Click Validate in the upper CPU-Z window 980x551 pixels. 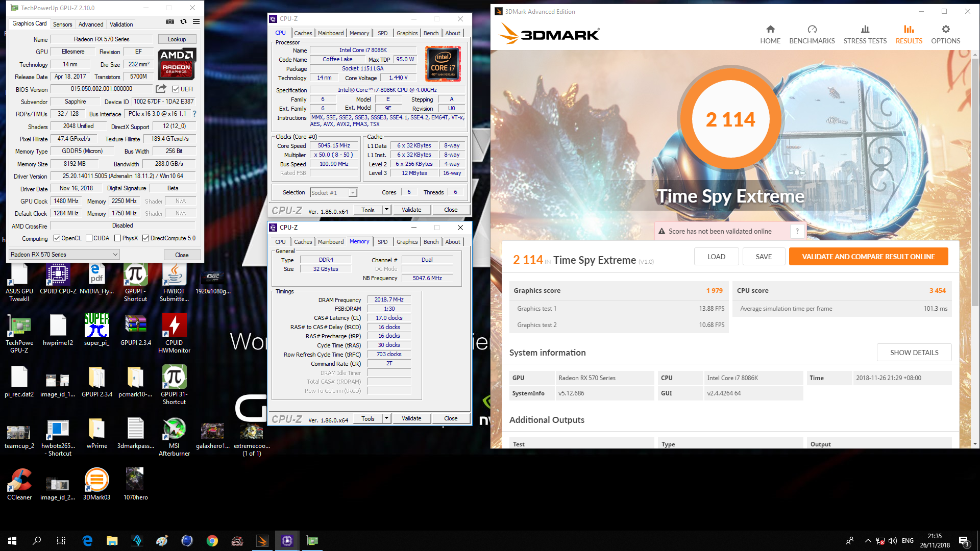click(x=411, y=210)
